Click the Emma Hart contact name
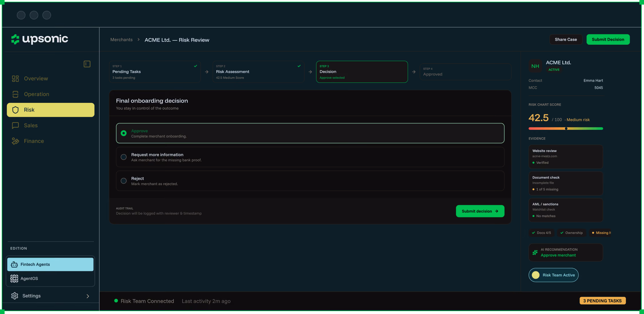Screen dimensions: 644x314 click(x=593, y=81)
